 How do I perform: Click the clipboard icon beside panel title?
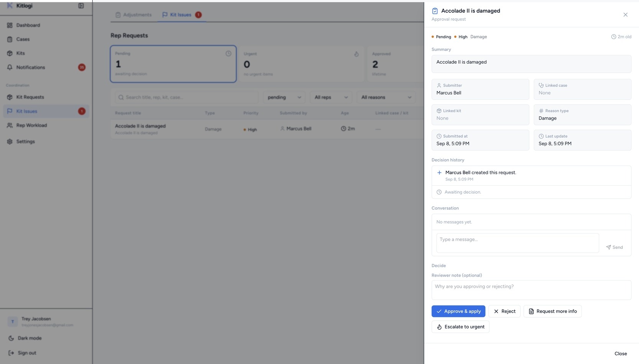tap(435, 11)
